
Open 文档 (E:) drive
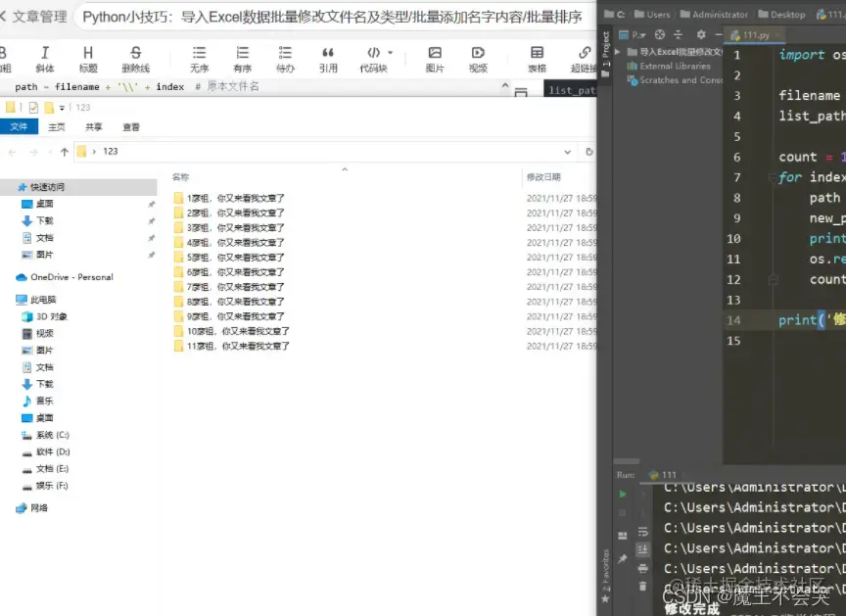pos(52,469)
